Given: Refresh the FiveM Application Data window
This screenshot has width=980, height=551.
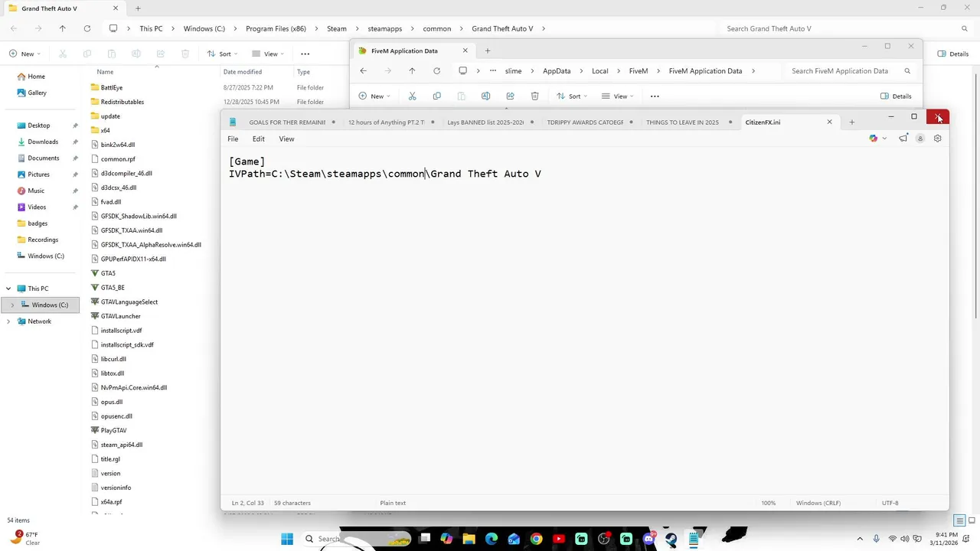Looking at the screenshot, I should point(436,70).
